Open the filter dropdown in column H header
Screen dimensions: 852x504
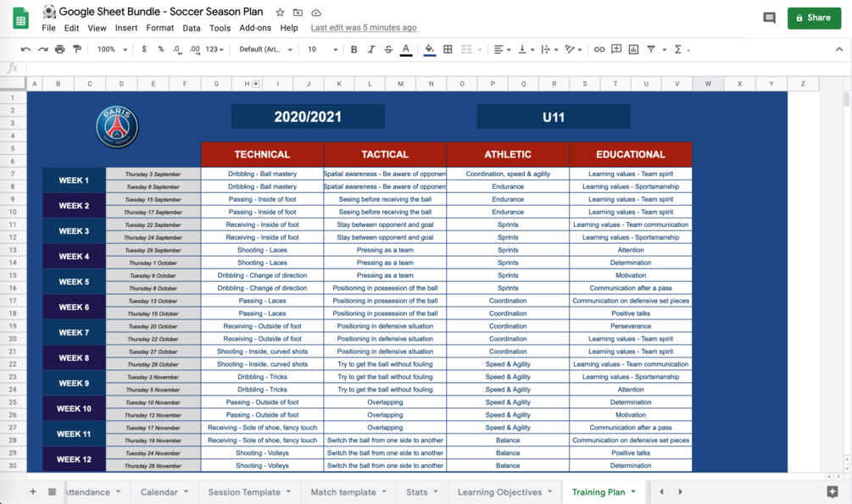click(x=256, y=84)
